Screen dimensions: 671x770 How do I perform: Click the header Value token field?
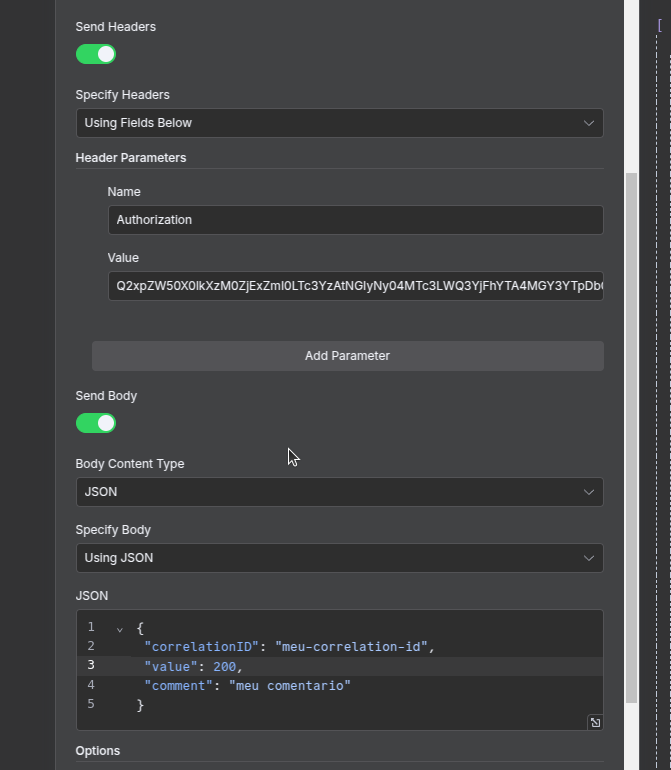point(355,286)
